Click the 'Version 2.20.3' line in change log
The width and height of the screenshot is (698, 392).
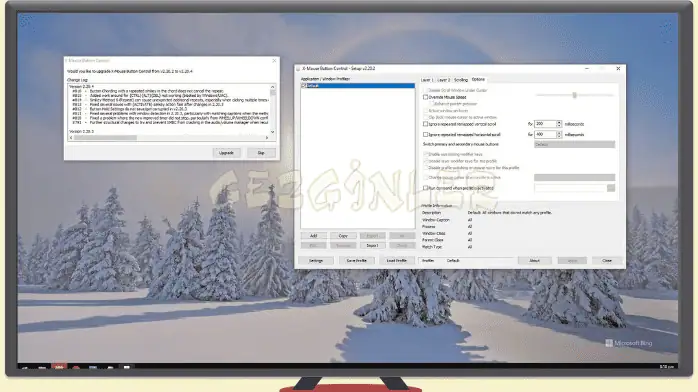(x=81, y=132)
